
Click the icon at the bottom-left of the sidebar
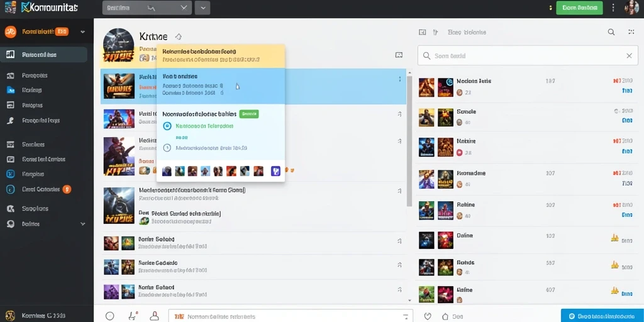[x=10, y=316]
